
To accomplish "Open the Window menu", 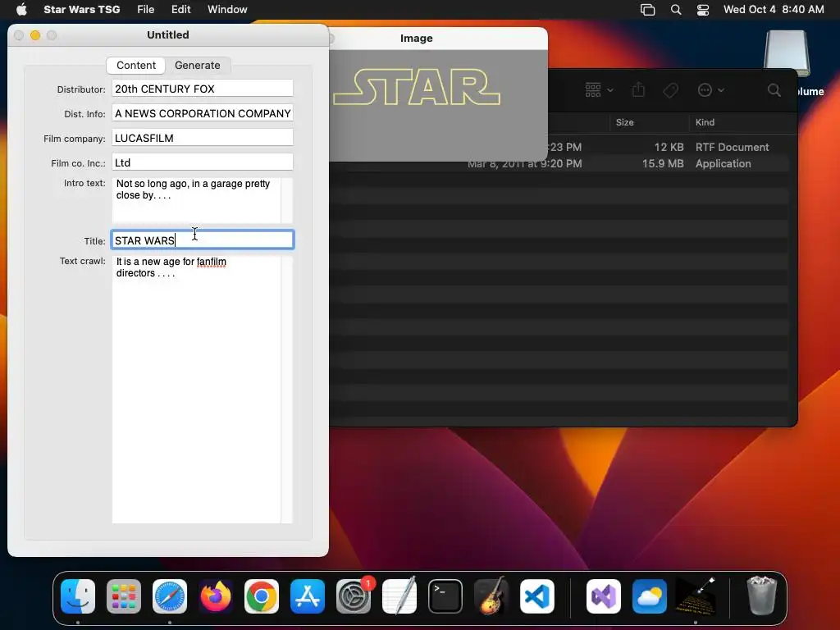I will 228,9.
